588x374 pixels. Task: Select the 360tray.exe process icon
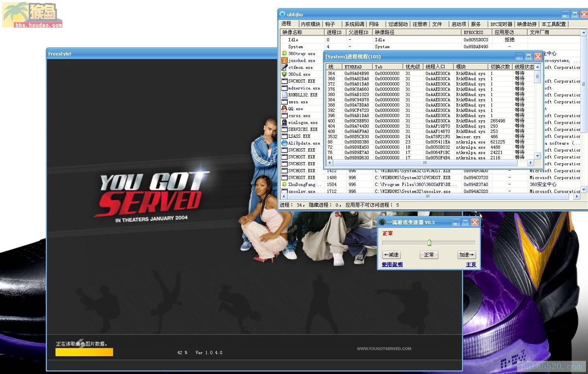click(284, 53)
